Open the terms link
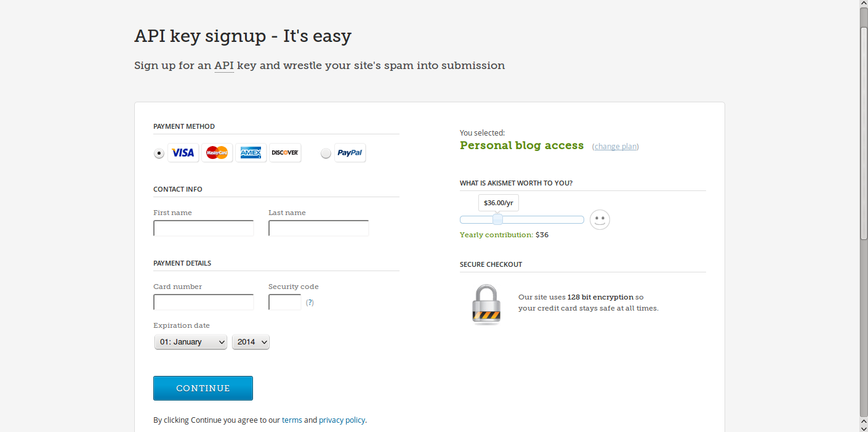 coord(292,420)
